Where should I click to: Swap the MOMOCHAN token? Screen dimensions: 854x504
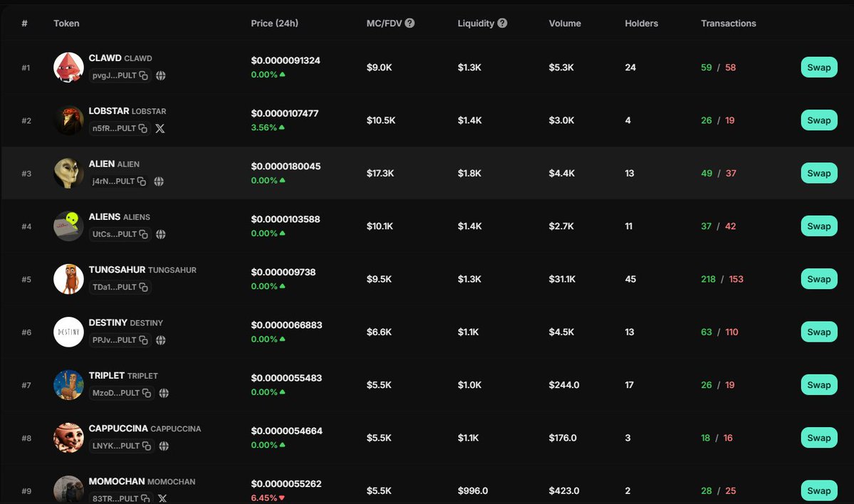pos(818,490)
